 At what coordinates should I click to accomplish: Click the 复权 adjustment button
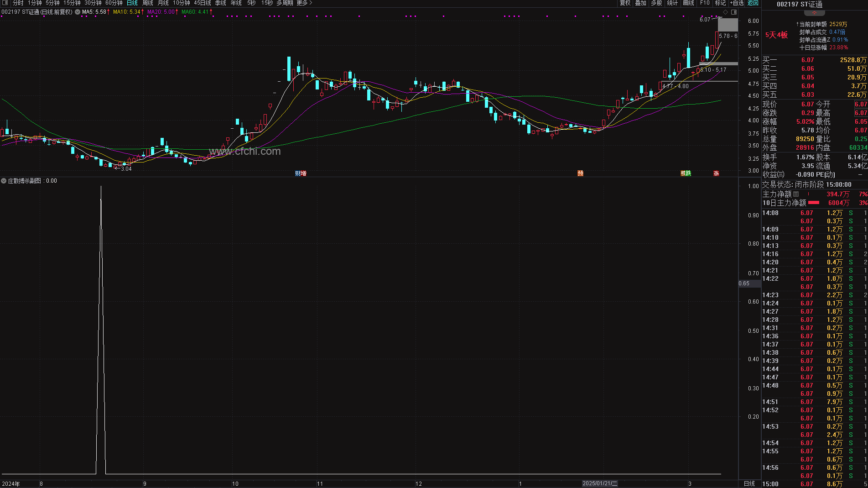pyautogui.click(x=625, y=3)
